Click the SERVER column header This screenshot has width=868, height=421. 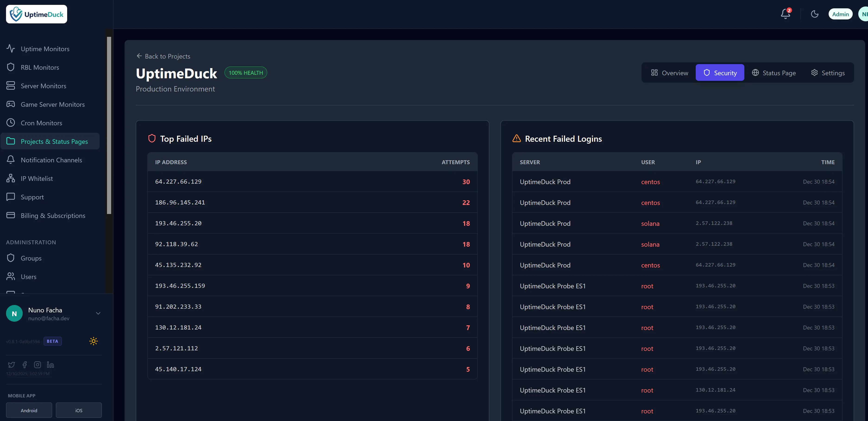pyautogui.click(x=530, y=162)
